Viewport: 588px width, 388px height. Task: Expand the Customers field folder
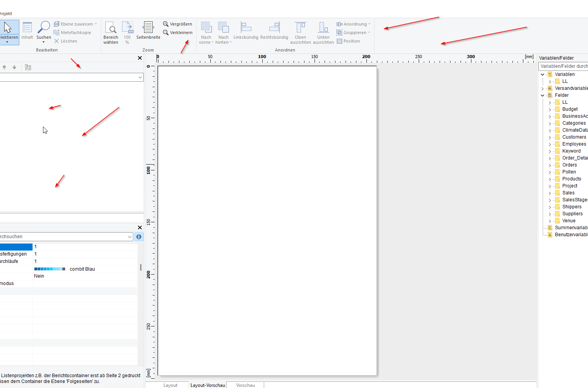click(x=550, y=137)
